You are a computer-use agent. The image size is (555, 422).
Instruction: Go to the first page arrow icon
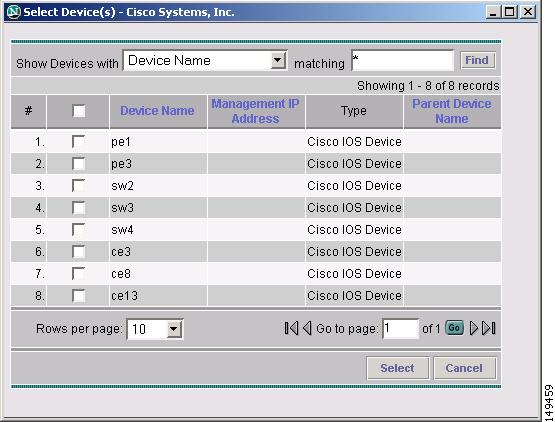pyautogui.click(x=291, y=328)
